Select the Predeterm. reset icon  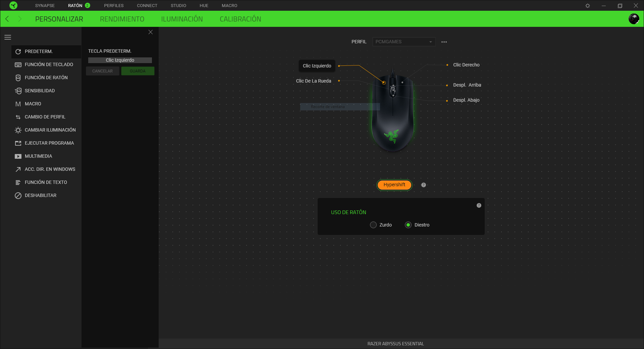[x=18, y=52]
